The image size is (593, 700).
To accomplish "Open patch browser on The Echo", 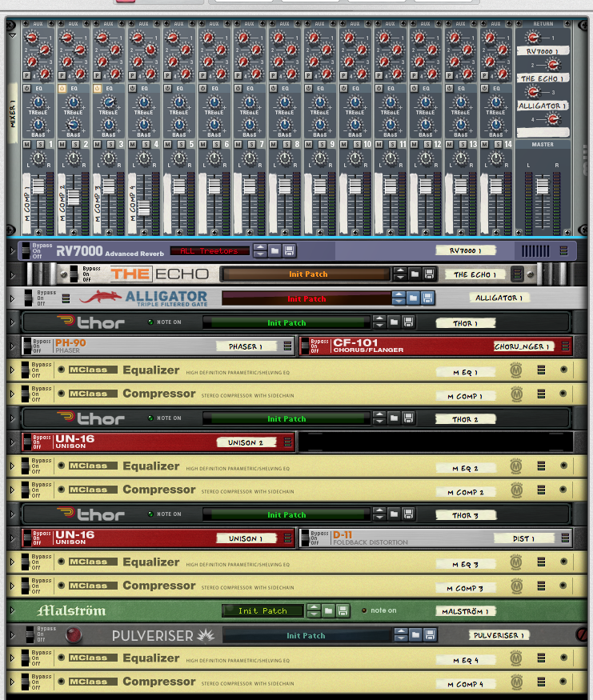I will (x=415, y=274).
